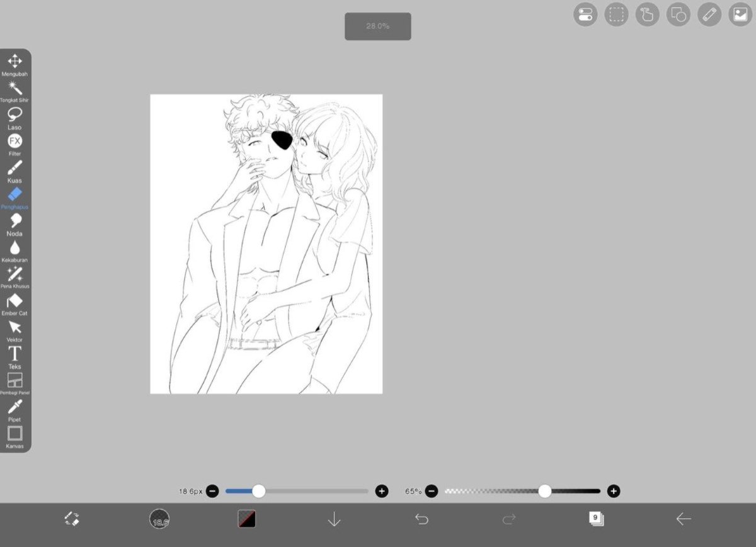This screenshot has height=547, width=756.
Task: Undo the last stroke
Action: [421, 519]
